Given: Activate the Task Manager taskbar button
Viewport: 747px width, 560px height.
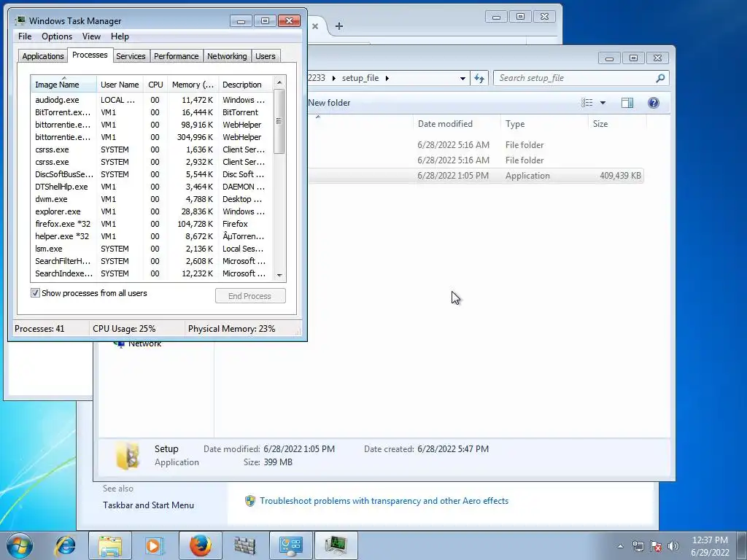Looking at the screenshot, I should tap(336, 545).
